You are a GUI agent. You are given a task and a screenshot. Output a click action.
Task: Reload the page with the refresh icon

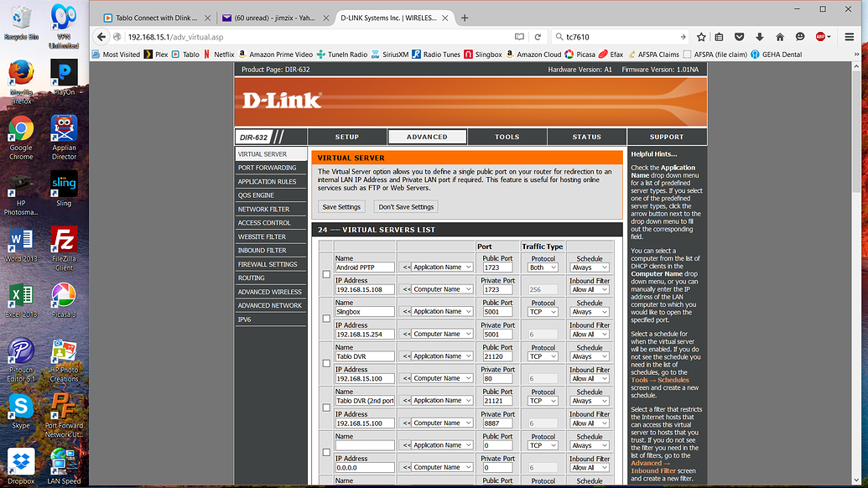[x=538, y=37]
